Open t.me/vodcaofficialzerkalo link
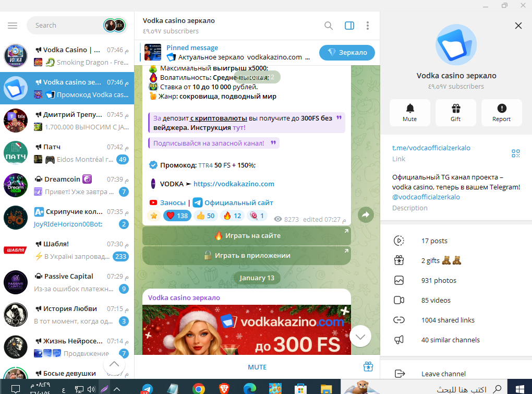532x394 pixels. point(431,148)
